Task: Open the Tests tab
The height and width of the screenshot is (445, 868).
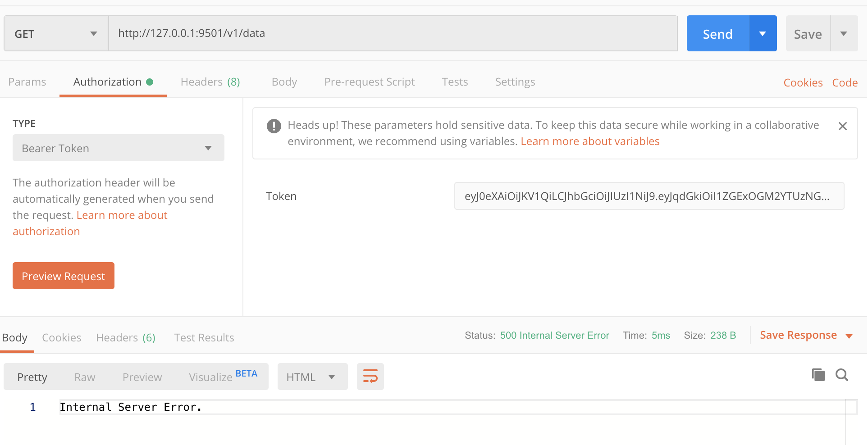Action: pos(455,82)
